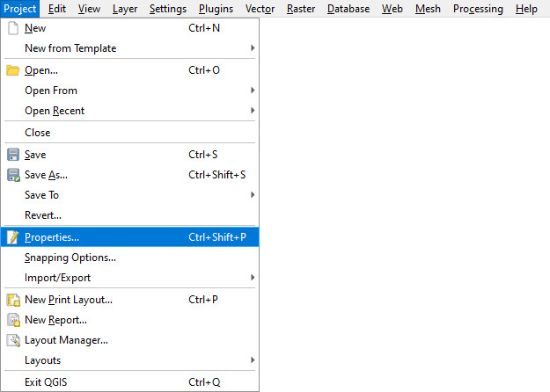Click the Ctrl+O shortcut text
550x392 pixels.
tap(204, 70)
